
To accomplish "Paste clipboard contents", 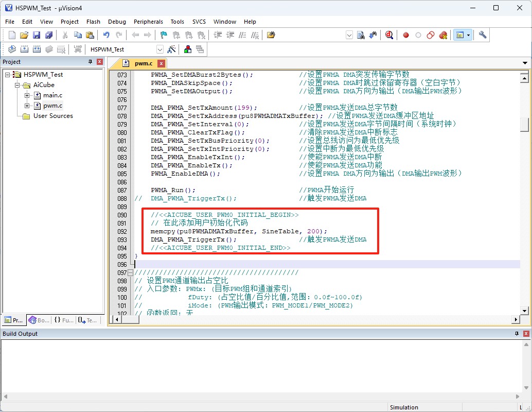I will point(90,35).
